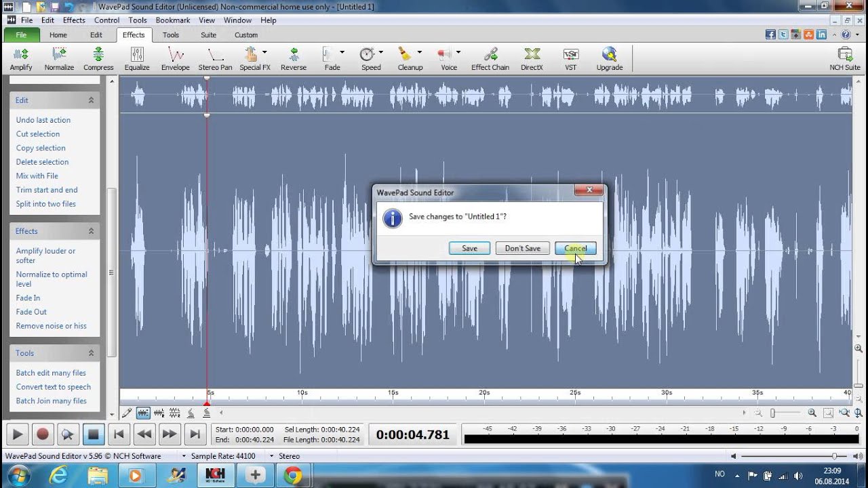Select the Envelope effect
The height and width of the screenshot is (488, 868).
[x=176, y=59]
